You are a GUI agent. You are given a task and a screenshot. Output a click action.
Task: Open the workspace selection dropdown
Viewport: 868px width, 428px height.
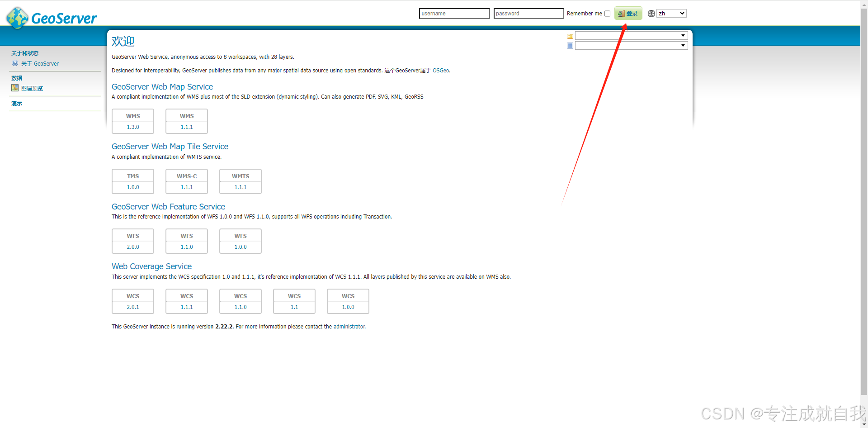[x=631, y=36]
